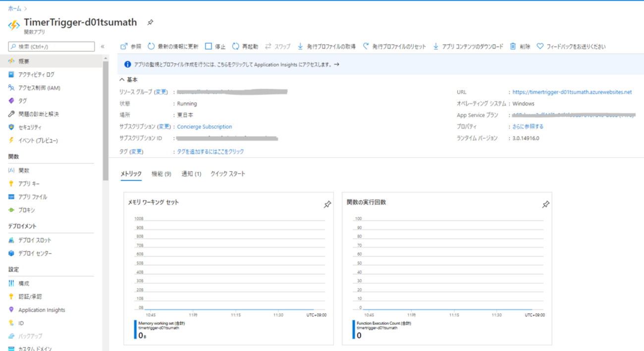The height and width of the screenshot is (351, 644).
Task: Click the セキュリティ shield icon
Action: coord(11,127)
